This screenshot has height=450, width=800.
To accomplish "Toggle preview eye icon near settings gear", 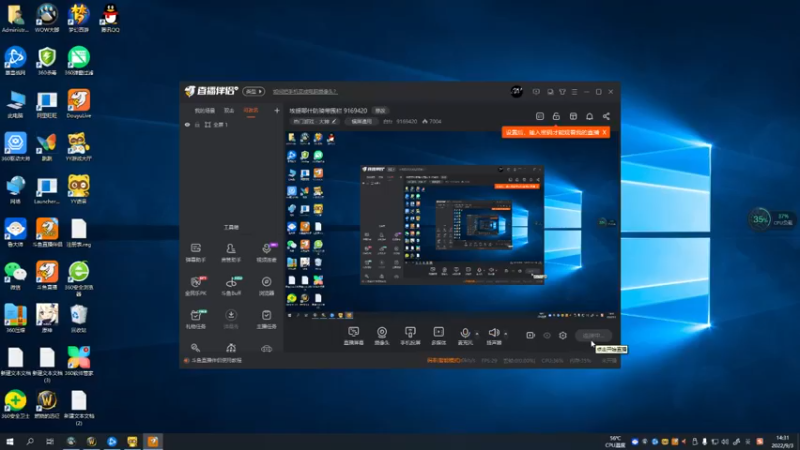I will point(547,335).
